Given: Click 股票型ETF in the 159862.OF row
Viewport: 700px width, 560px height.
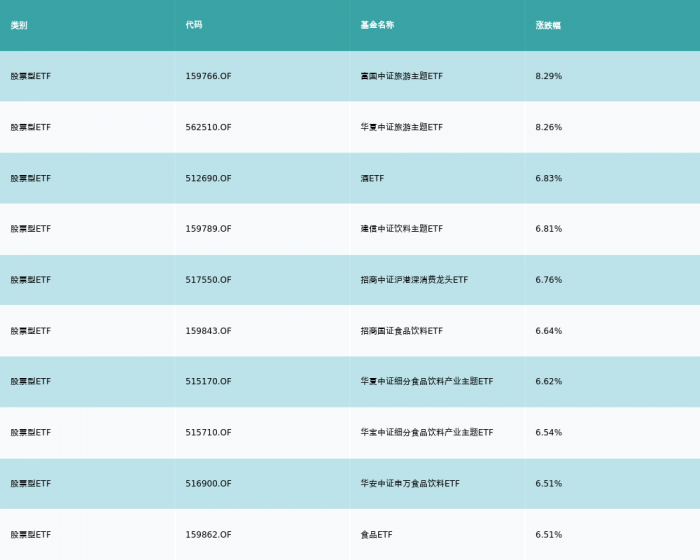Looking at the screenshot, I should tap(31, 535).
